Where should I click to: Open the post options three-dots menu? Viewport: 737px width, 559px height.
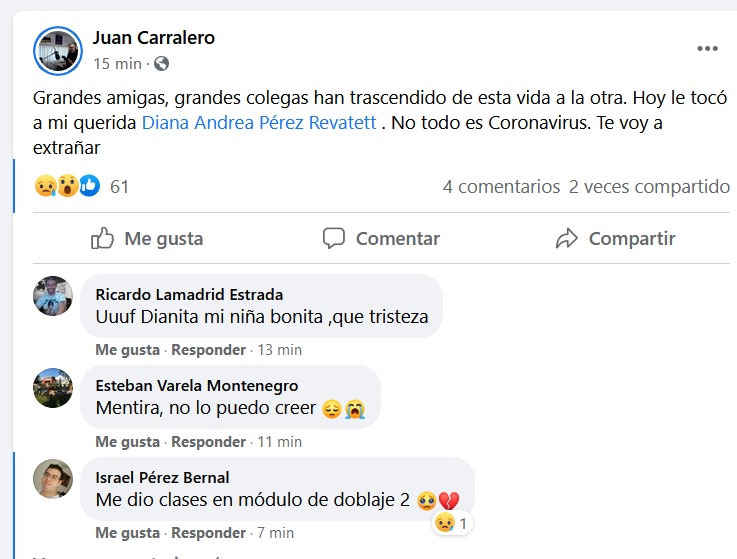[x=707, y=49]
